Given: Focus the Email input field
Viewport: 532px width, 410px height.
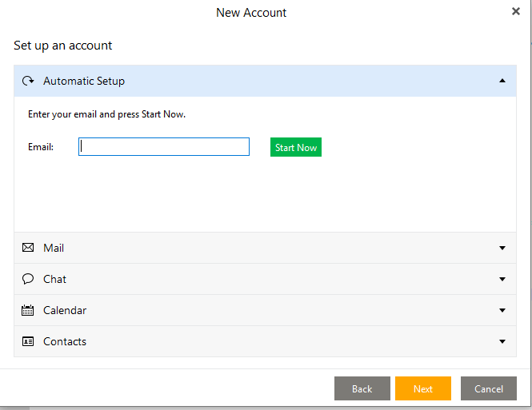Looking at the screenshot, I should point(164,147).
